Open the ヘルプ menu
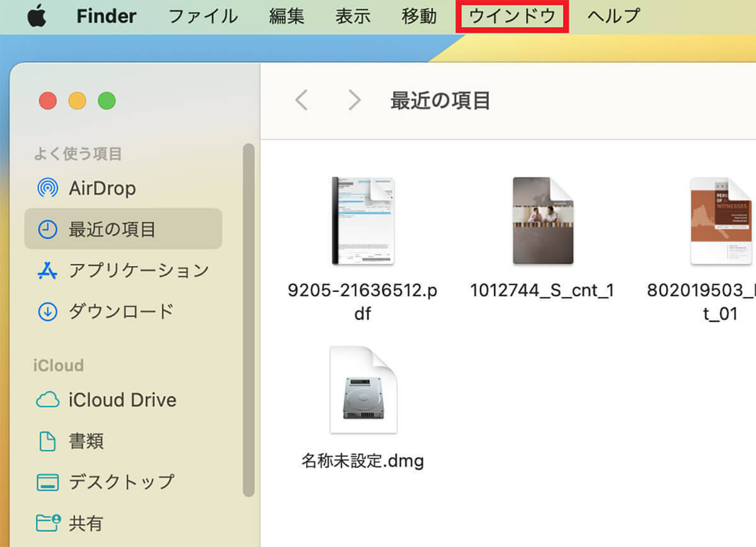756x547 pixels. [614, 16]
